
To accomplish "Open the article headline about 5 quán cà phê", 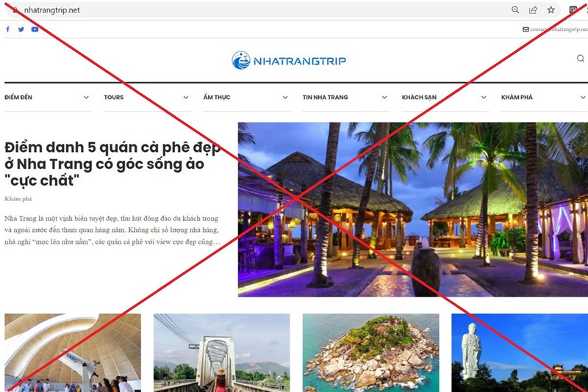I will click(112, 164).
